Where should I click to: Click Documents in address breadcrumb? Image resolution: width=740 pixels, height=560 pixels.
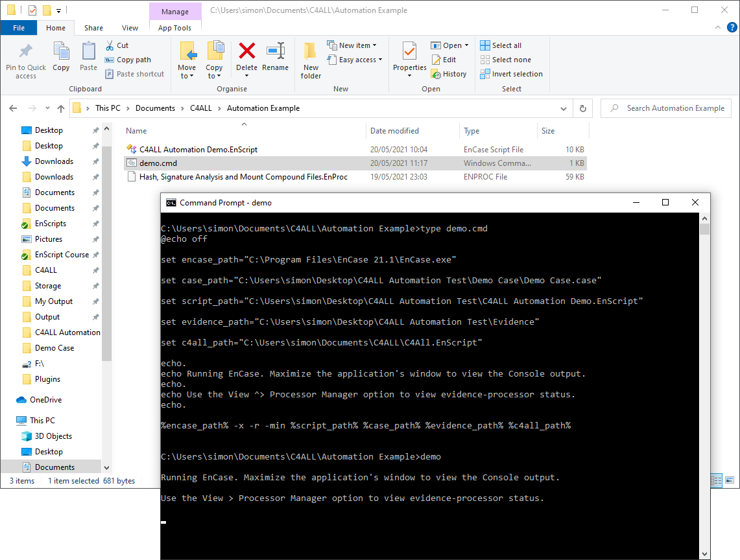pyautogui.click(x=155, y=108)
